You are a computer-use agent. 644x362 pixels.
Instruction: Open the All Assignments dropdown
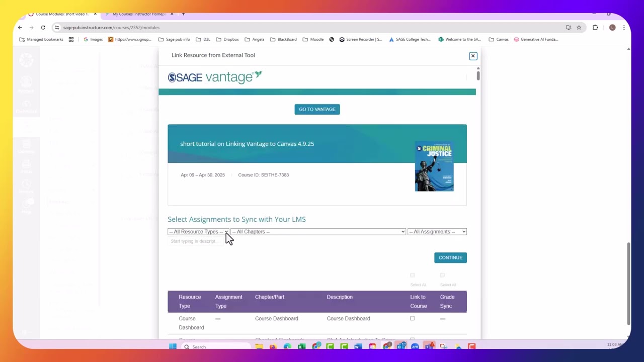click(x=437, y=232)
